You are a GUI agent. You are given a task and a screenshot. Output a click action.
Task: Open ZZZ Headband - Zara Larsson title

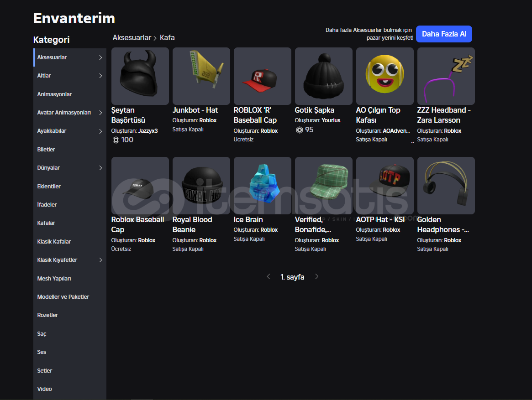click(x=444, y=115)
